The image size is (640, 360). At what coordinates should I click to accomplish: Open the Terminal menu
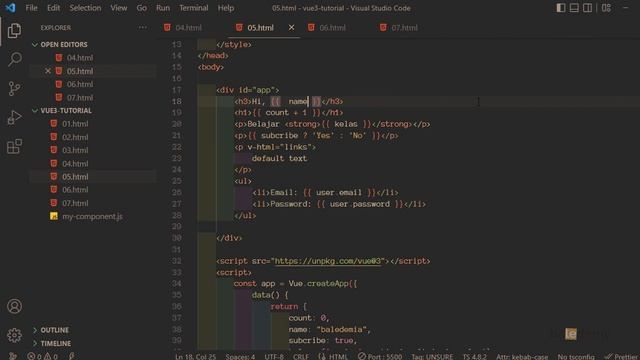click(193, 8)
